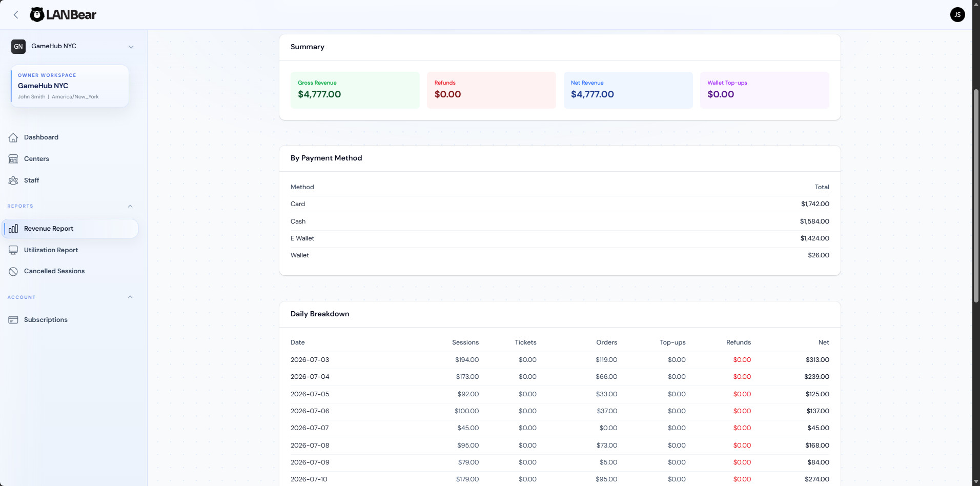The width and height of the screenshot is (980, 486).
Task: Click the 2026-07-03 date row
Action: [x=560, y=360]
